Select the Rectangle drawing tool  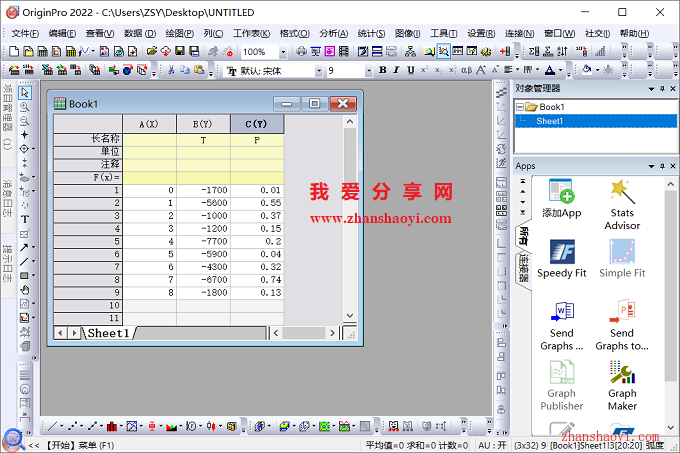tap(24, 276)
